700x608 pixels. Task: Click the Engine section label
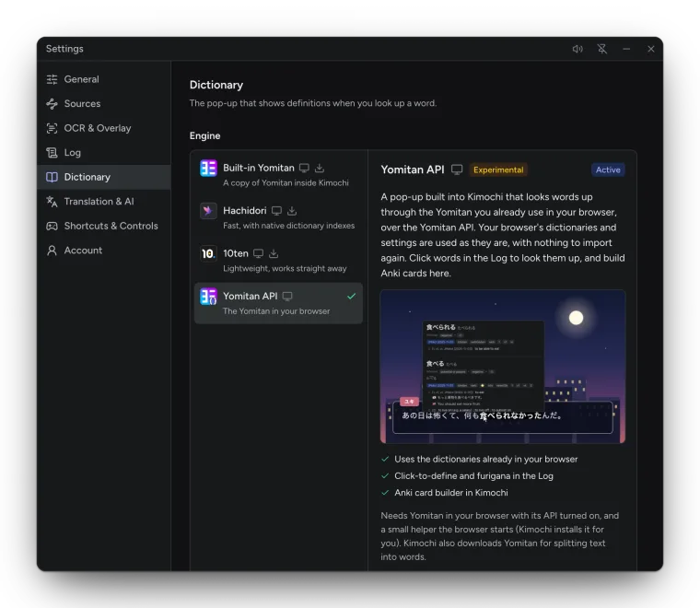(x=204, y=135)
